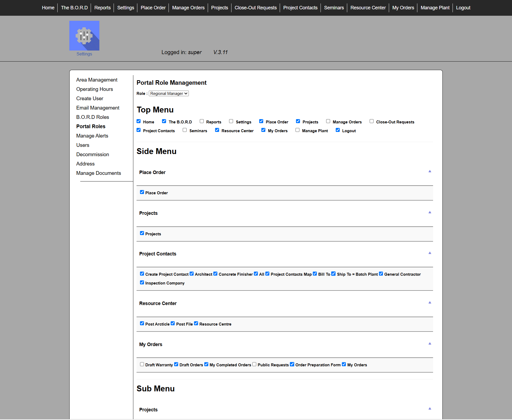This screenshot has width=512, height=420.
Task: Collapse the Side Menu Projects section arrow
Action: tap(430, 212)
